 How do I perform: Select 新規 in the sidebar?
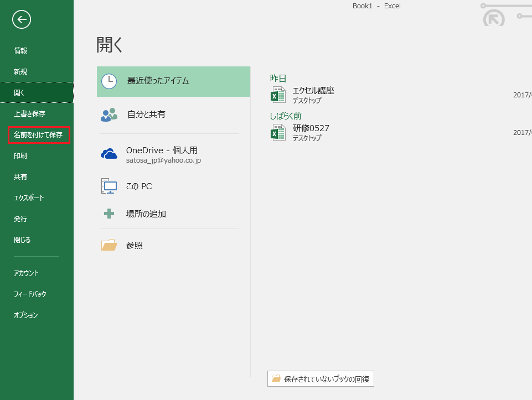[x=37, y=71]
